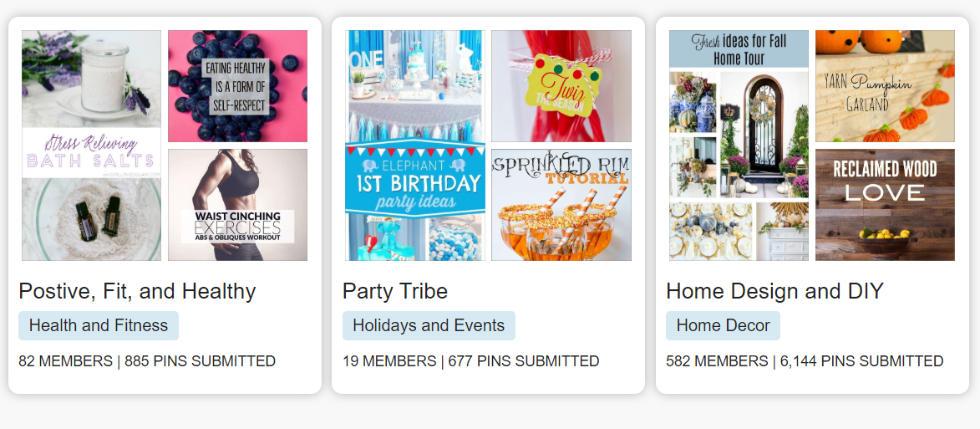Screen dimensions: 980x429
Task: Open the Waist Cinching Exercises pin
Action: pos(237,205)
